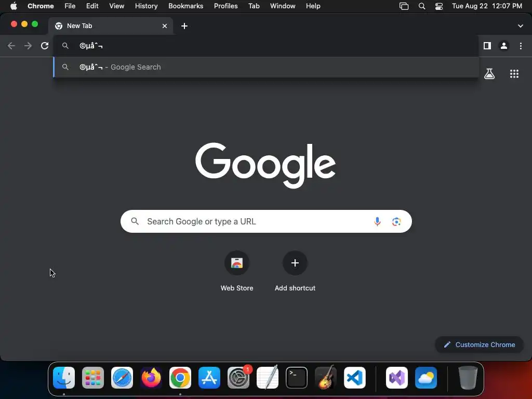Expand the tab search chevron
Image resolution: width=532 pixels, height=399 pixels.
[x=521, y=26]
